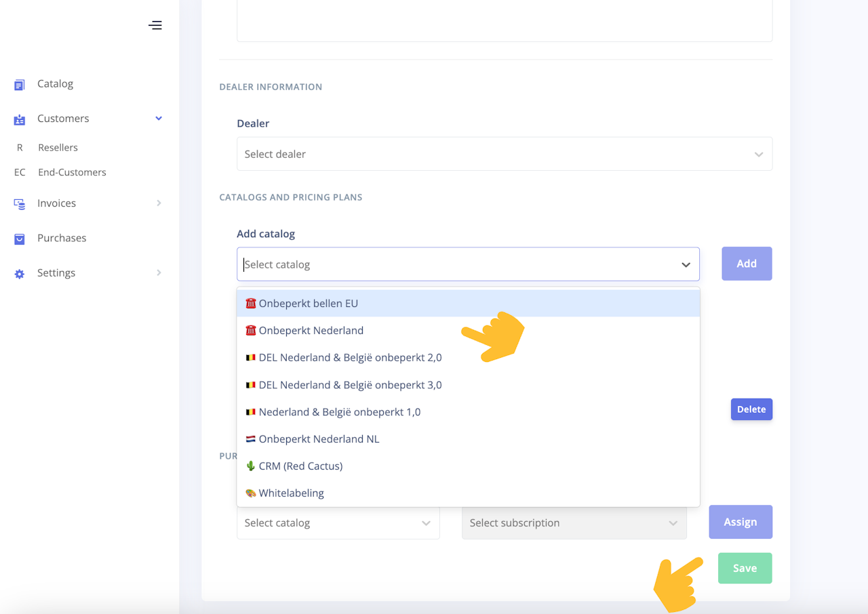Click the Add button

[747, 264]
